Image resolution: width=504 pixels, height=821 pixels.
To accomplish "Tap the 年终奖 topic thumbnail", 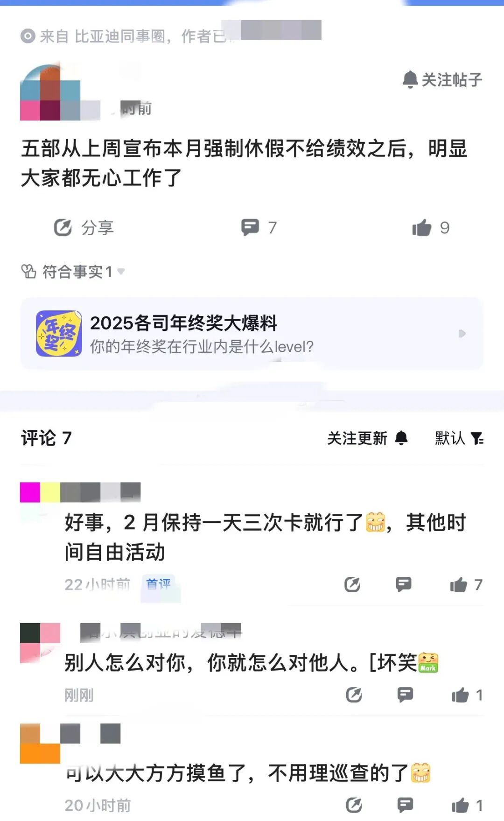I will [59, 333].
